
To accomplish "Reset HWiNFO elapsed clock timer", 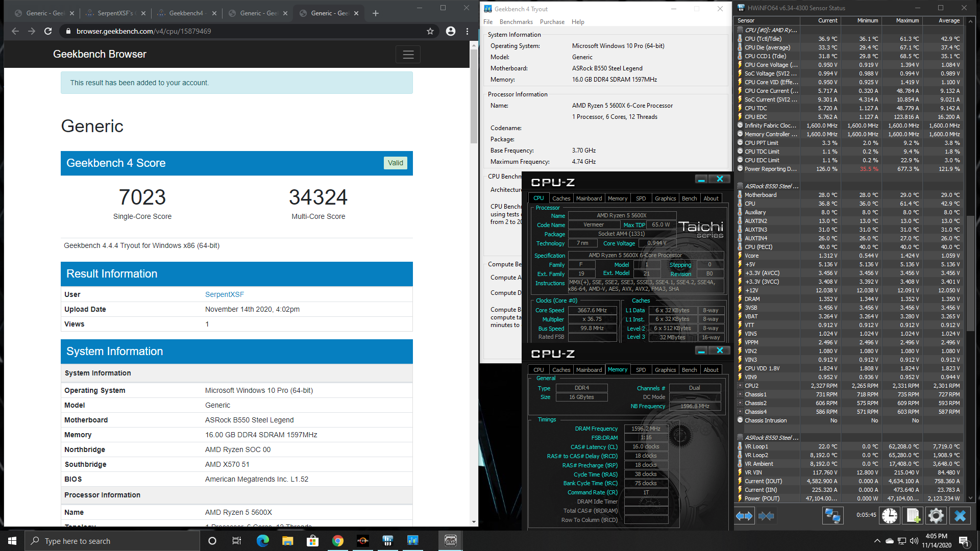I will pyautogui.click(x=890, y=516).
